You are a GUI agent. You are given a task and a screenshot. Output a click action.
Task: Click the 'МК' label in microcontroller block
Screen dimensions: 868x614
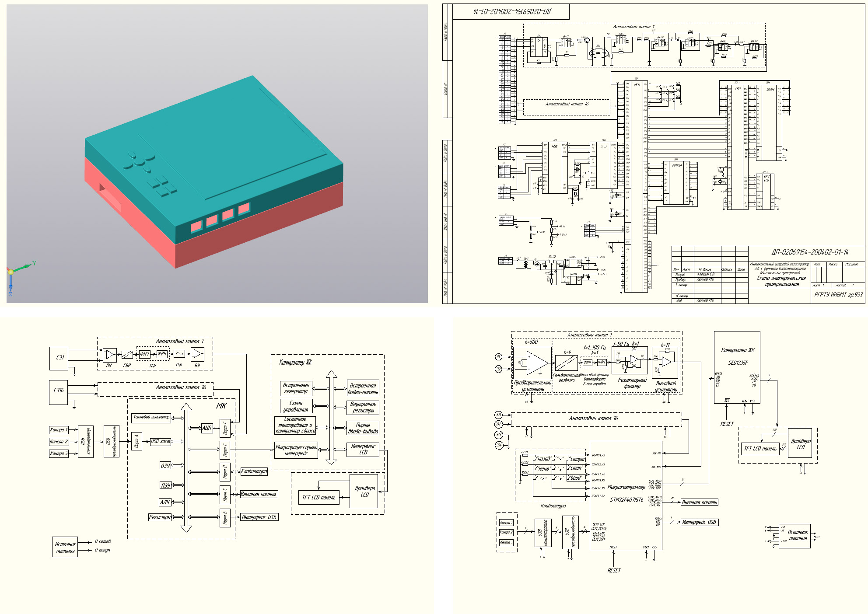click(x=221, y=406)
